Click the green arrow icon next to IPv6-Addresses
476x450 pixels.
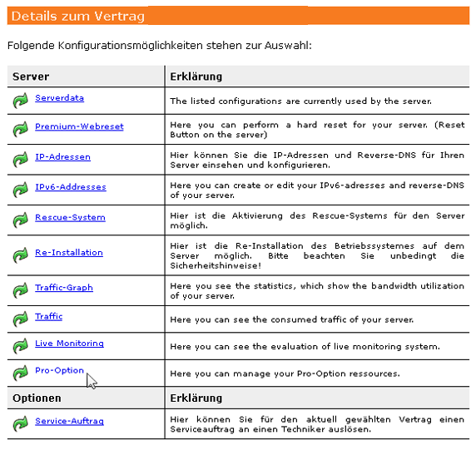[20, 190]
